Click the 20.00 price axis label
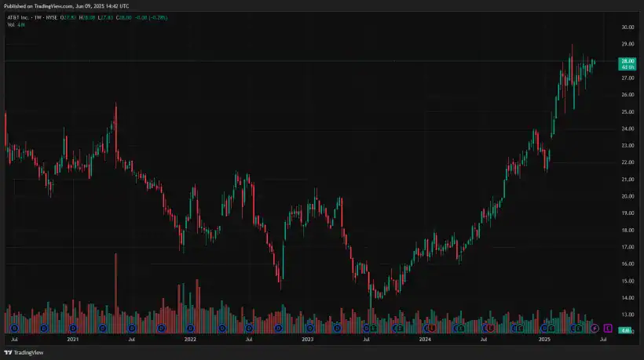Screen dimensions: 644x360 point(627,197)
